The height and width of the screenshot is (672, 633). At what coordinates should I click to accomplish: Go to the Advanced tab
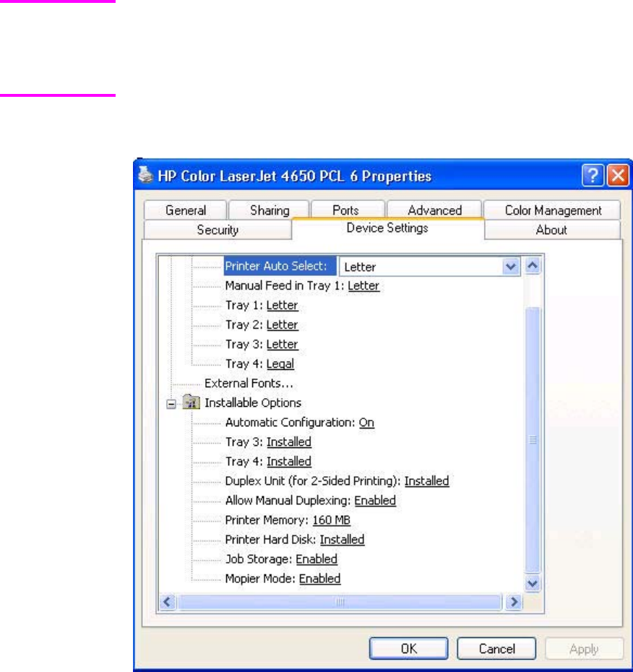[x=434, y=210]
